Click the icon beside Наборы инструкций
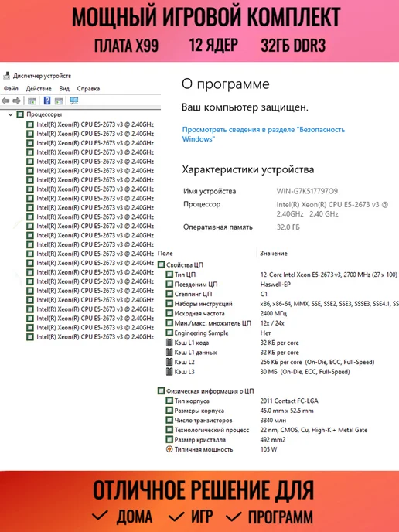Viewport: 399px width, 532px height. (x=169, y=304)
